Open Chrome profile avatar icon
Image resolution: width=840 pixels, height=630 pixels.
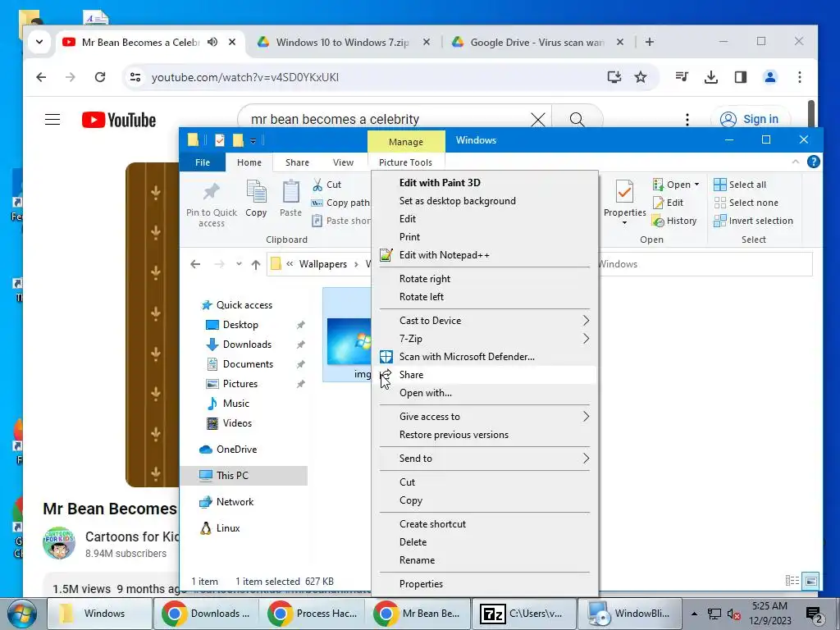(769, 77)
